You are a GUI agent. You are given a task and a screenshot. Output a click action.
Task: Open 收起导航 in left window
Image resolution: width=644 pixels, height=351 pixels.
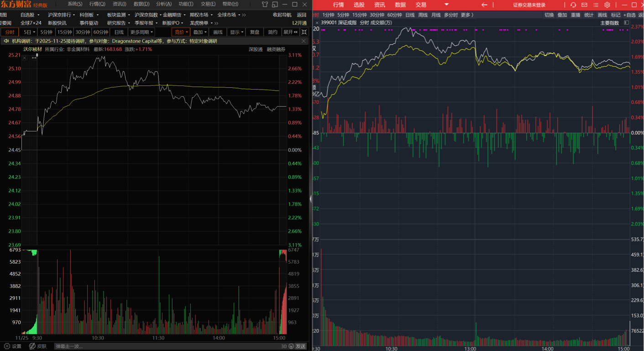coord(282,15)
